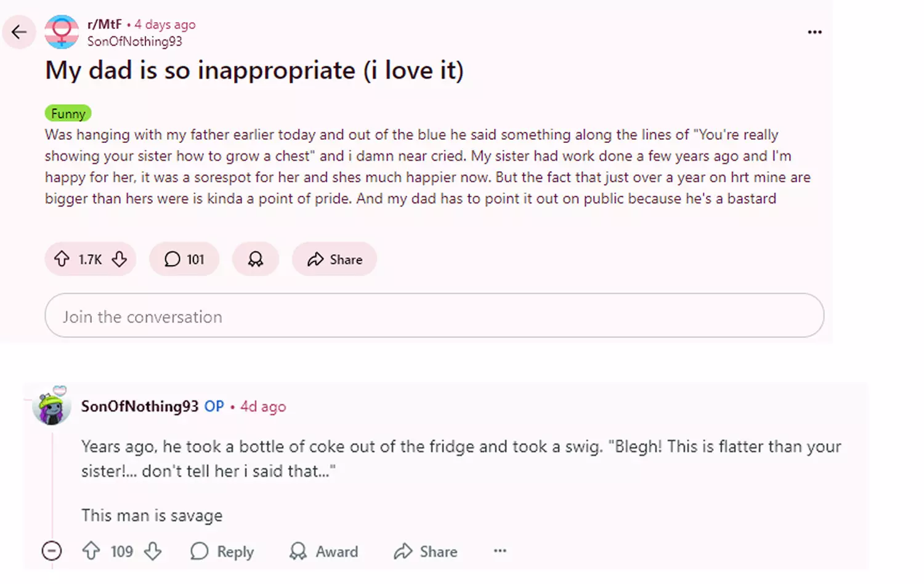Click the Join the conversation field
Screen dimensions: 924x584
(434, 315)
